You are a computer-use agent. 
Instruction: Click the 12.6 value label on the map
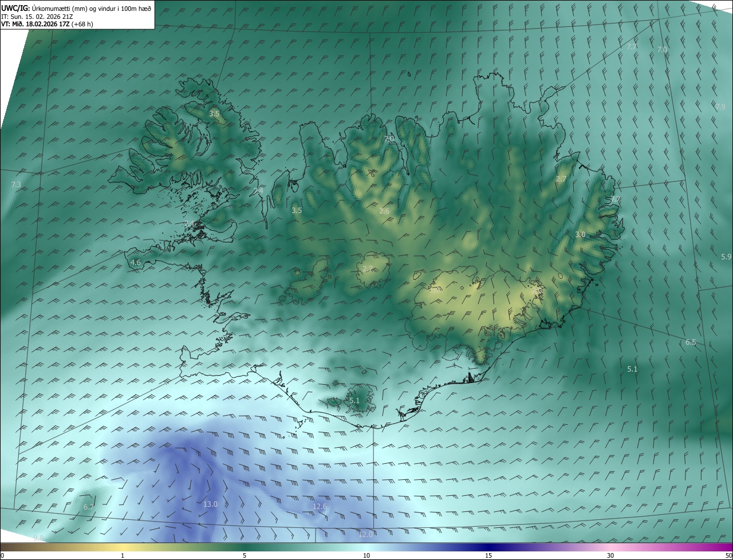pos(320,506)
